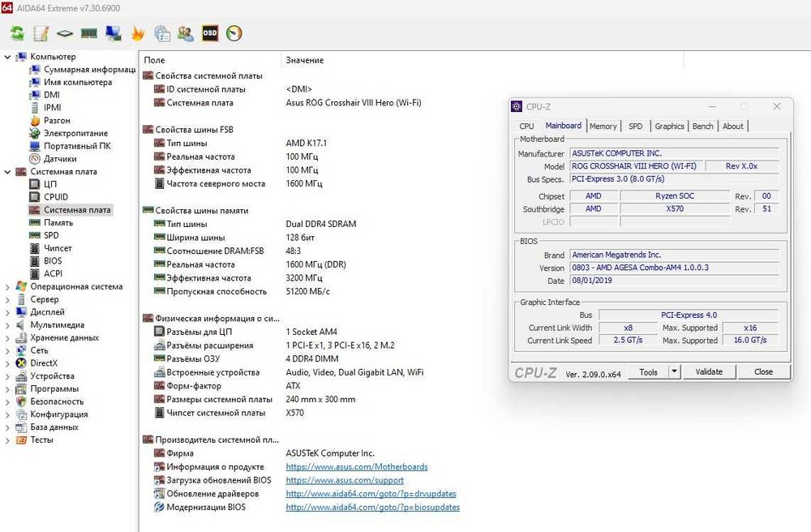Open the asus.com/Motherboards product link
The width and height of the screenshot is (811, 532).
coord(357,467)
